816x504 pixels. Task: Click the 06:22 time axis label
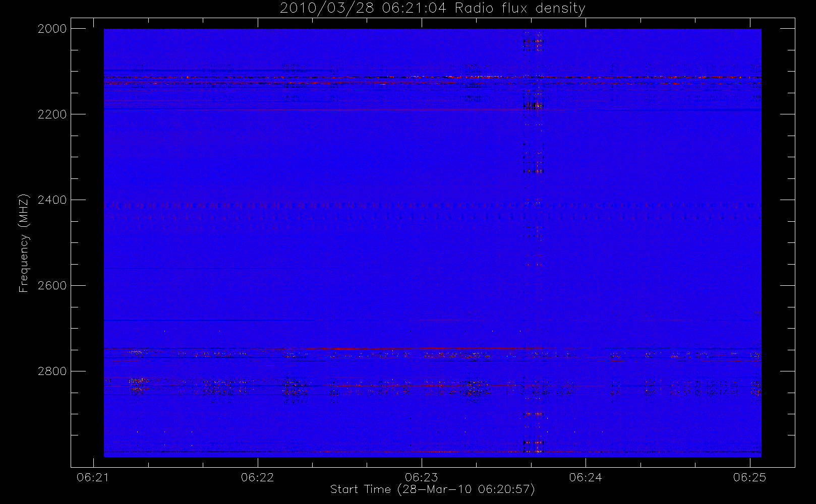pyautogui.click(x=257, y=477)
